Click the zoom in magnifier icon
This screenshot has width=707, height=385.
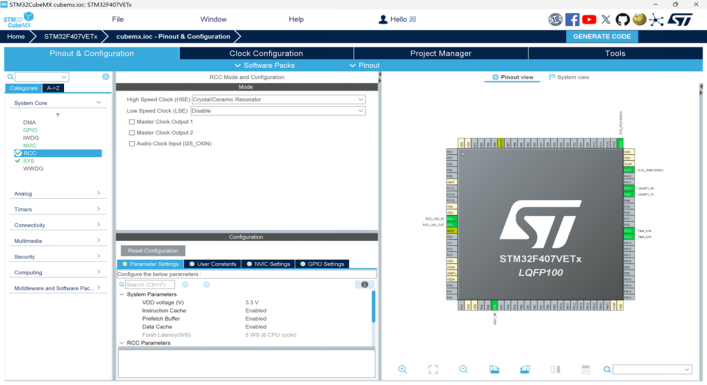[x=403, y=369]
